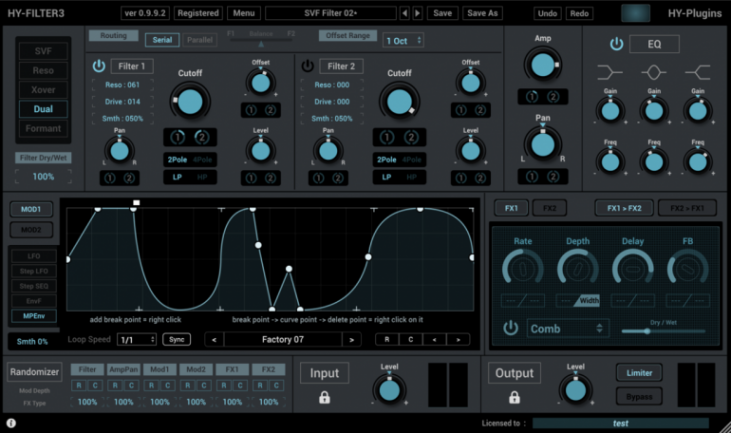Click the Input lock icon
731x433 pixels.
(324, 397)
